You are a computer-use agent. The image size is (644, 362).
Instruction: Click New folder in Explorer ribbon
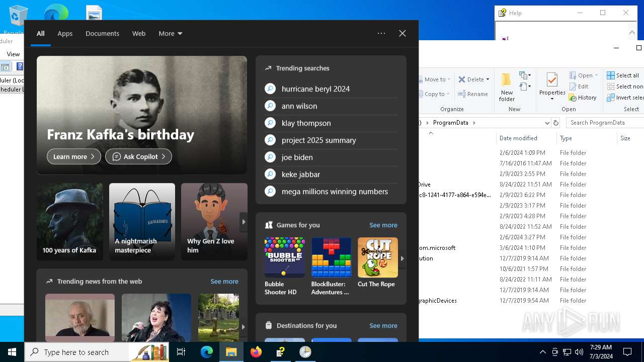(507, 86)
